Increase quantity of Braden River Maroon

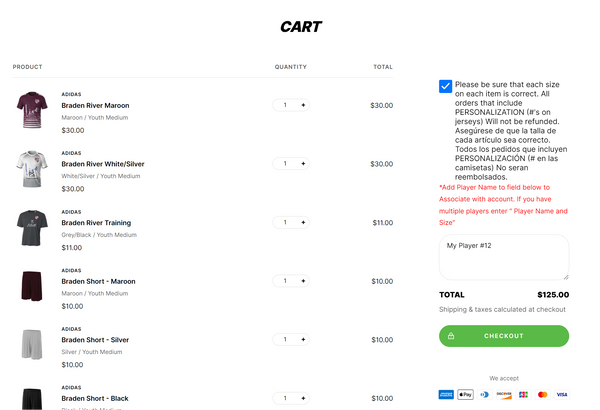point(303,105)
